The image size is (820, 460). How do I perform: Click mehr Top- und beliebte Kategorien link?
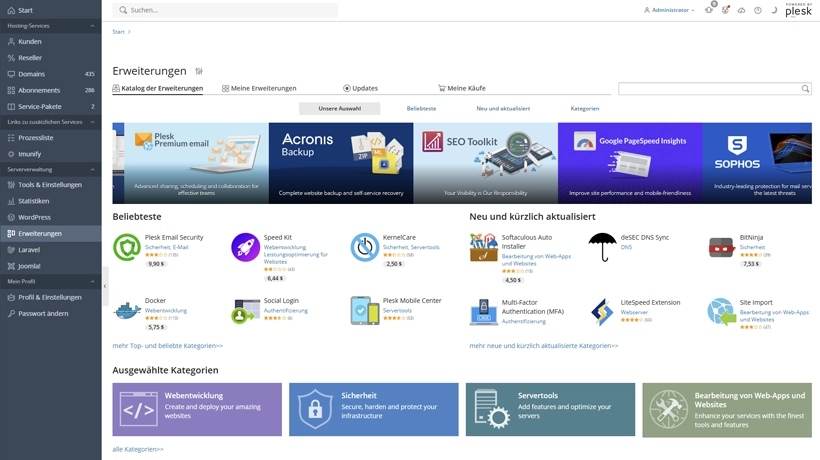click(167, 346)
